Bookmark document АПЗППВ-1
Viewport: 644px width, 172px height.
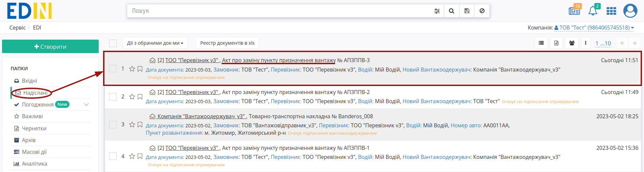140,156
